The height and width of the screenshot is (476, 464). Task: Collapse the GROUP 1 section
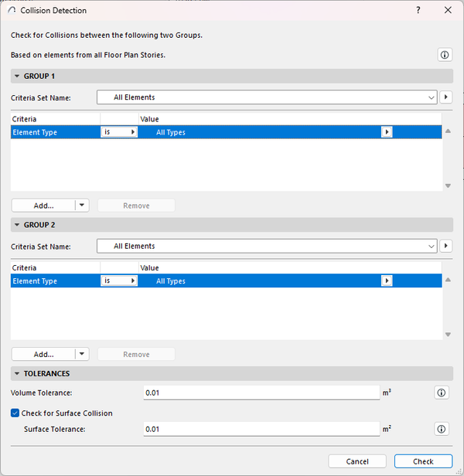click(17, 76)
